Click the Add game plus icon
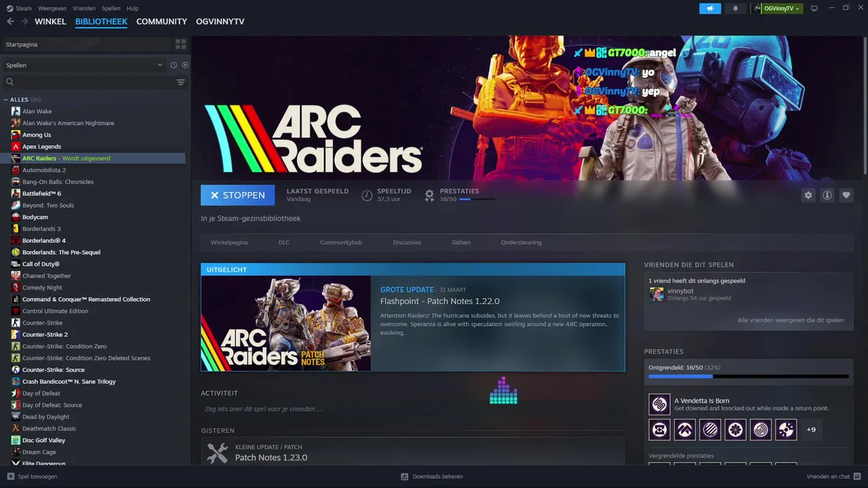The image size is (868, 488). [10, 476]
